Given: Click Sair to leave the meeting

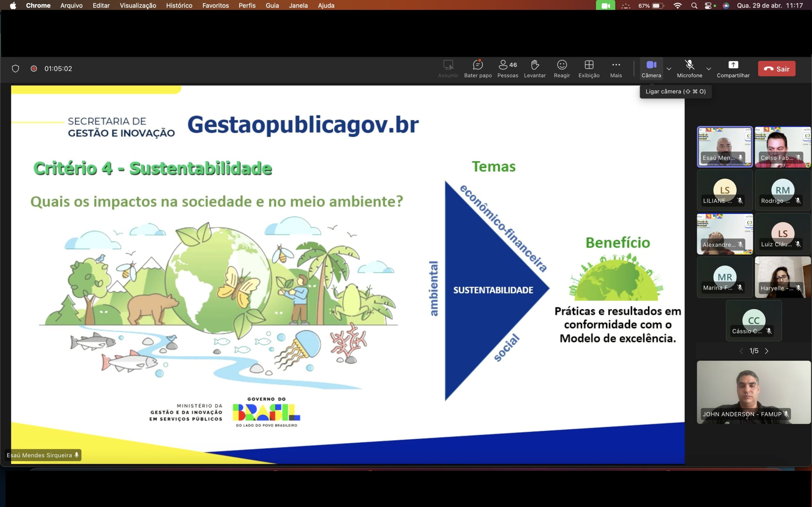Looking at the screenshot, I should click(x=777, y=68).
